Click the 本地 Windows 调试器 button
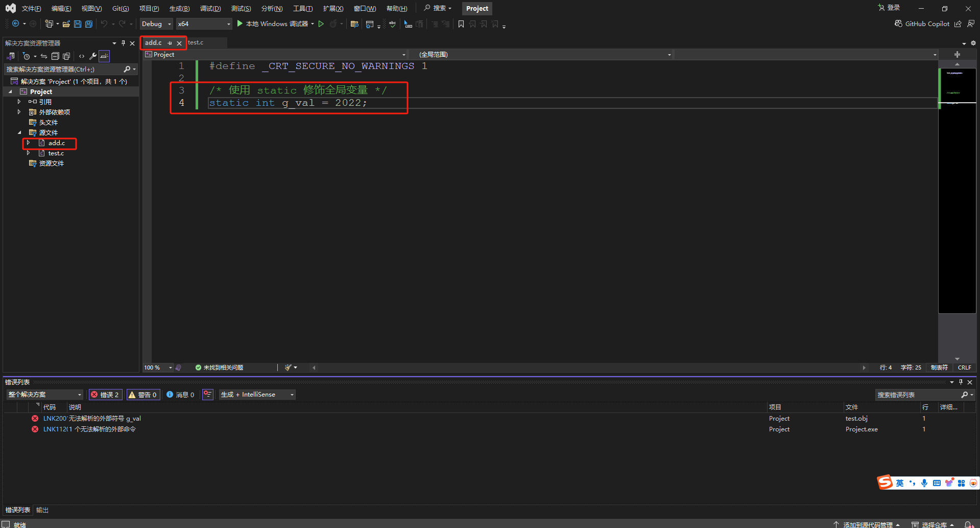This screenshot has width=980, height=528. 275,24
